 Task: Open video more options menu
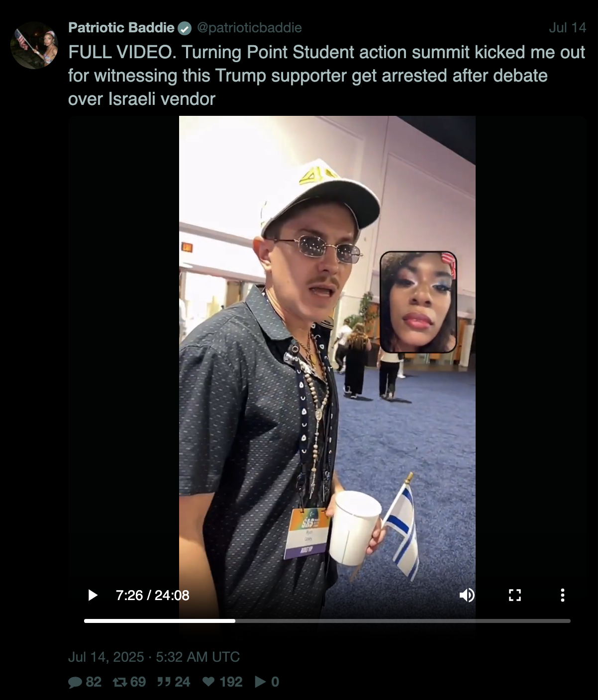pos(563,595)
